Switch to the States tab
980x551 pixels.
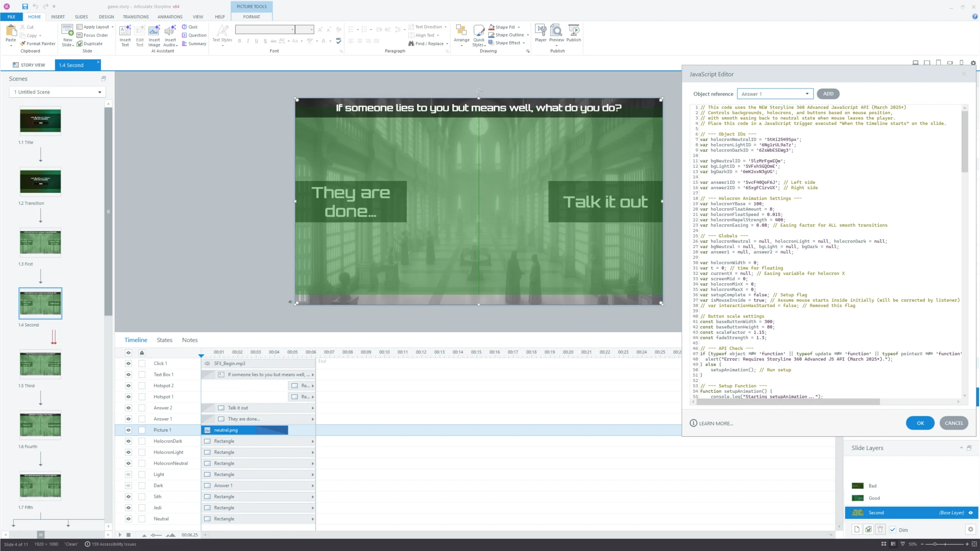pyautogui.click(x=164, y=340)
